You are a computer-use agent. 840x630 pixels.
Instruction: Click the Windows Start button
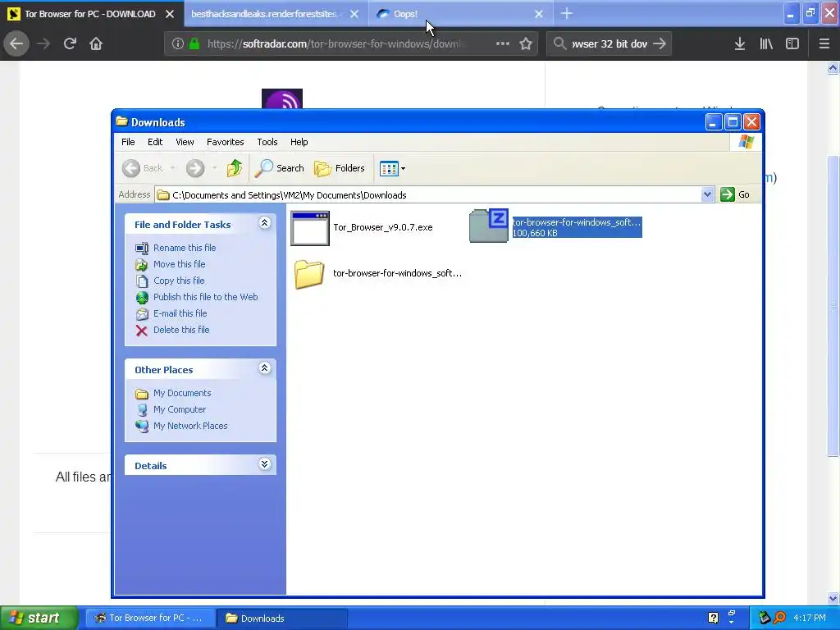[39, 618]
